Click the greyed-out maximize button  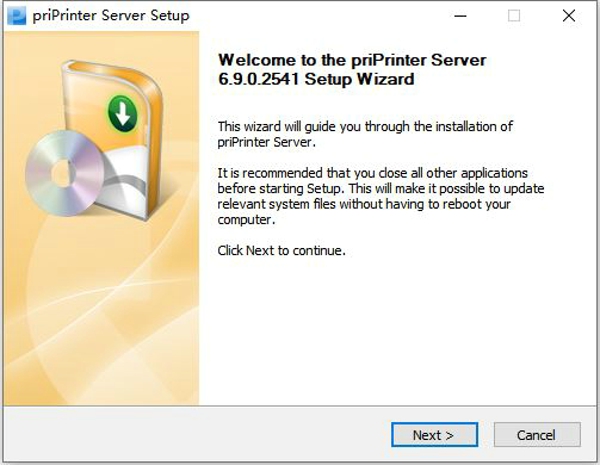pos(514,16)
